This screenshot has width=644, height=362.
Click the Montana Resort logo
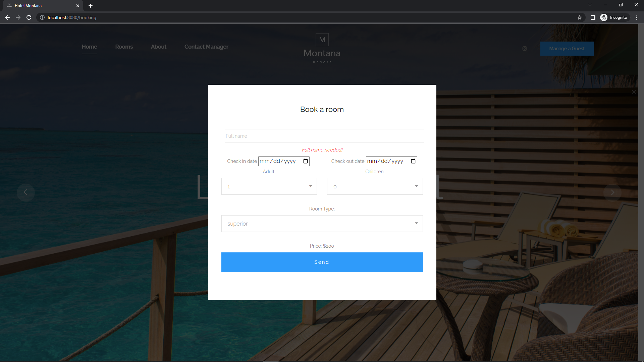[x=322, y=48]
